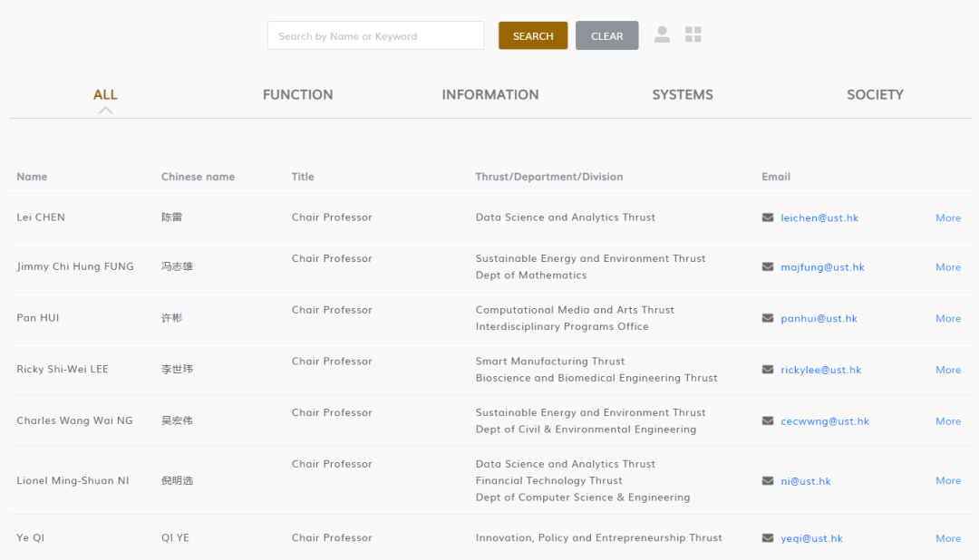This screenshot has height=560, width=979.
Task: Click the envelope icon beside cecwwng@ust.hk
Action: (768, 420)
